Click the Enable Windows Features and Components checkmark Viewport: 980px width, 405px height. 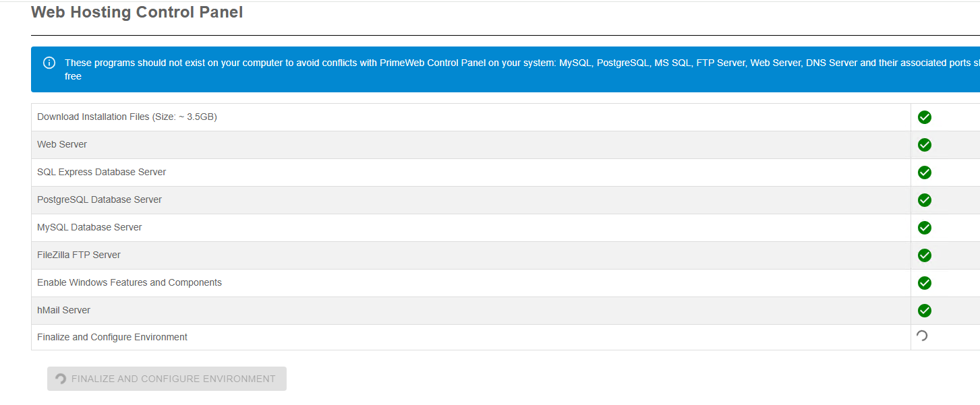click(924, 282)
